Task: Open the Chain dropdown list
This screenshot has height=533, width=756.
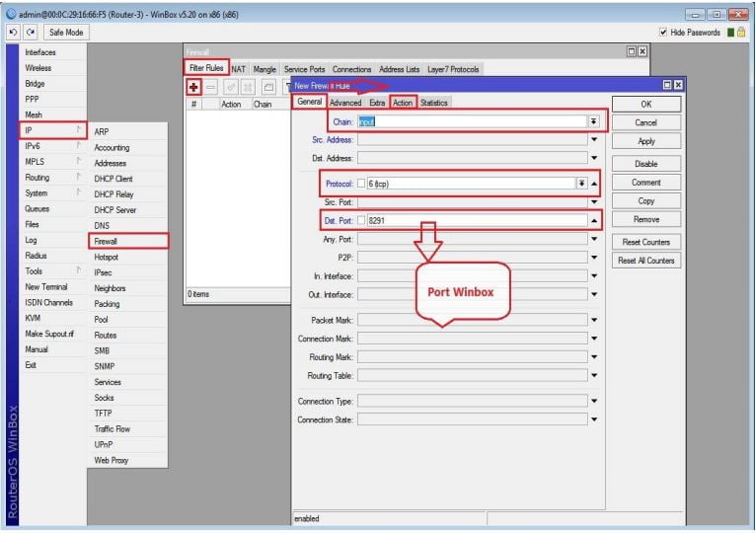Action: click(x=593, y=121)
